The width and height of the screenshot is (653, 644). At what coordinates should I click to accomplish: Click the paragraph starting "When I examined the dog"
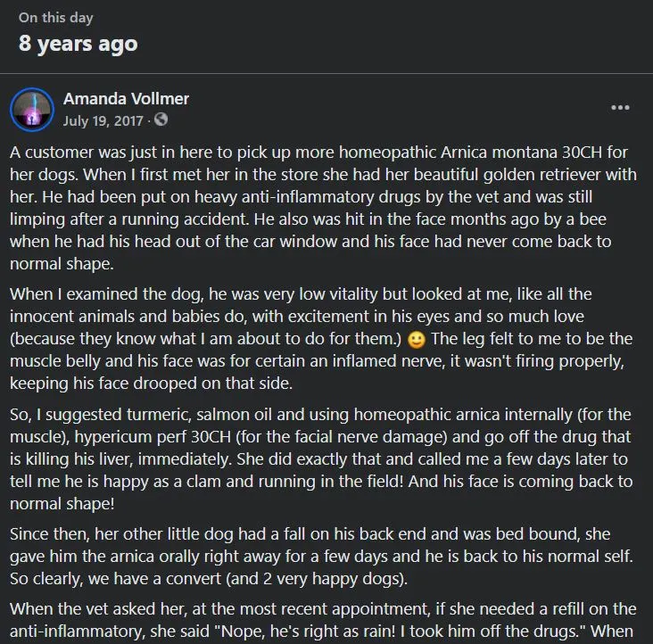pos(321,338)
